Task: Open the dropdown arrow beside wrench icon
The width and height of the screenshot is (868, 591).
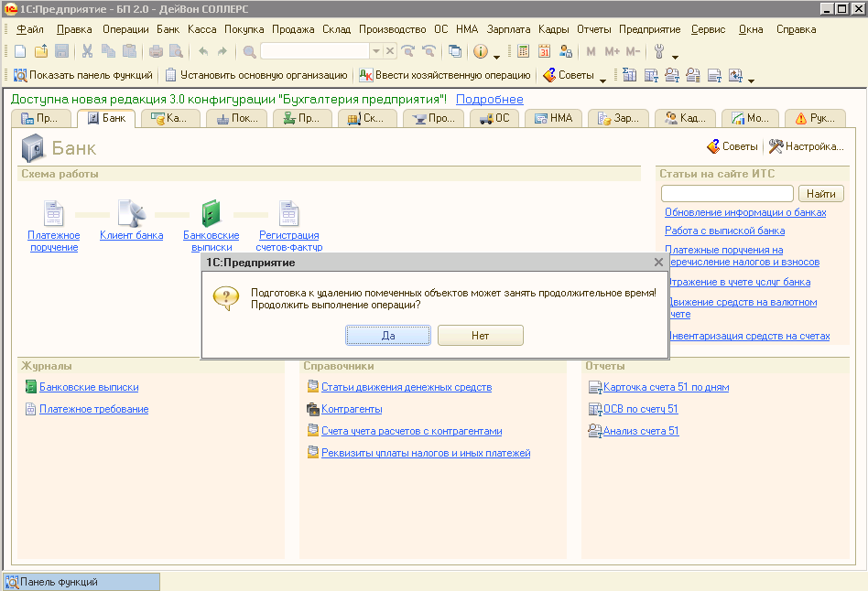Action: 675,56
